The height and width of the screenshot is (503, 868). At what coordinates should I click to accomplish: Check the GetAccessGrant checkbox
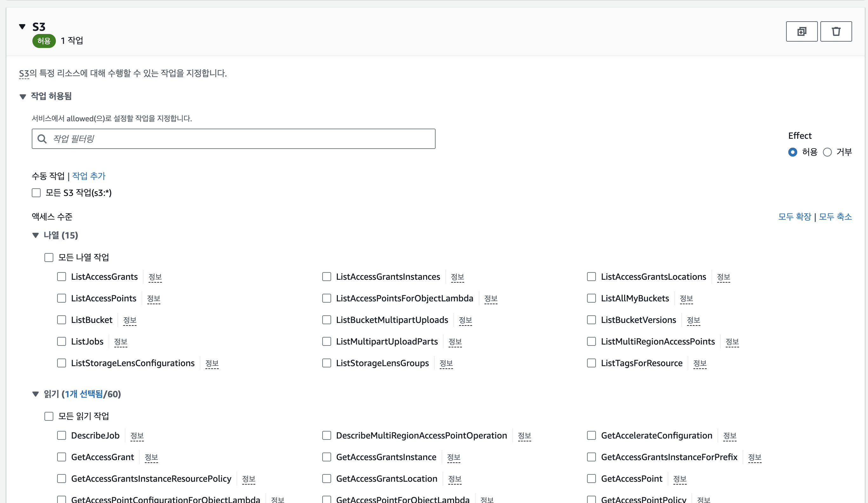(62, 457)
